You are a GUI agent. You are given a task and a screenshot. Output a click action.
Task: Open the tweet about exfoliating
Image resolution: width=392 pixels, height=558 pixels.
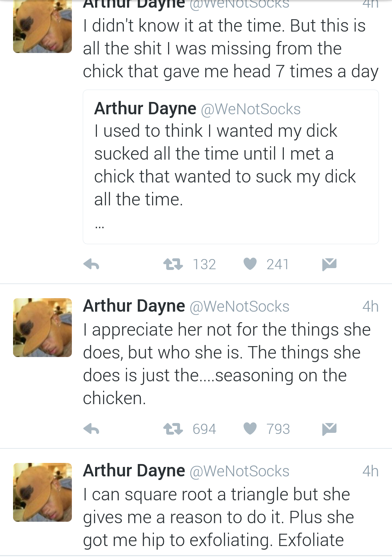pyautogui.click(x=218, y=517)
